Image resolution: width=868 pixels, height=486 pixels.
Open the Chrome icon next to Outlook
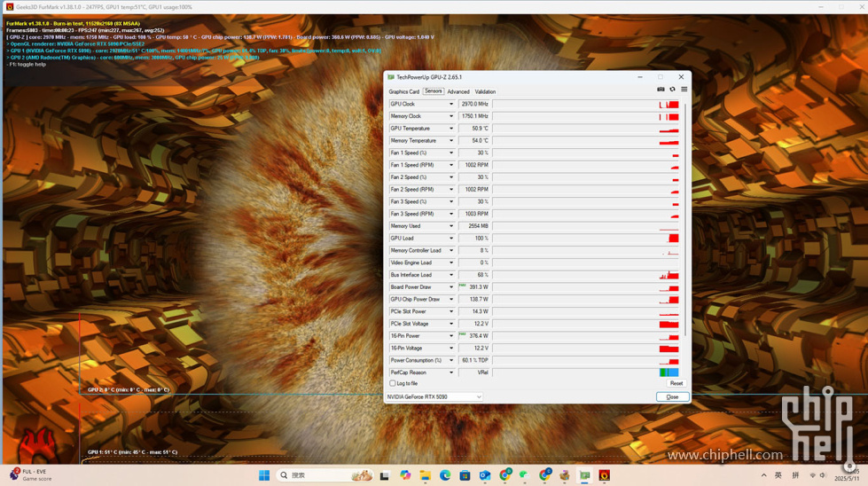click(504, 475)
